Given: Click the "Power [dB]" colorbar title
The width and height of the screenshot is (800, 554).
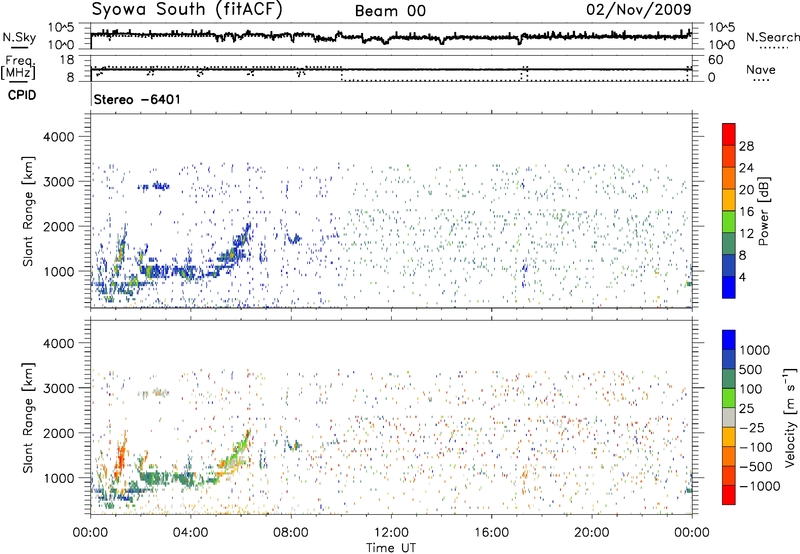Looking at the screenshot, I should pyautogui.click(x=763, y=211).
